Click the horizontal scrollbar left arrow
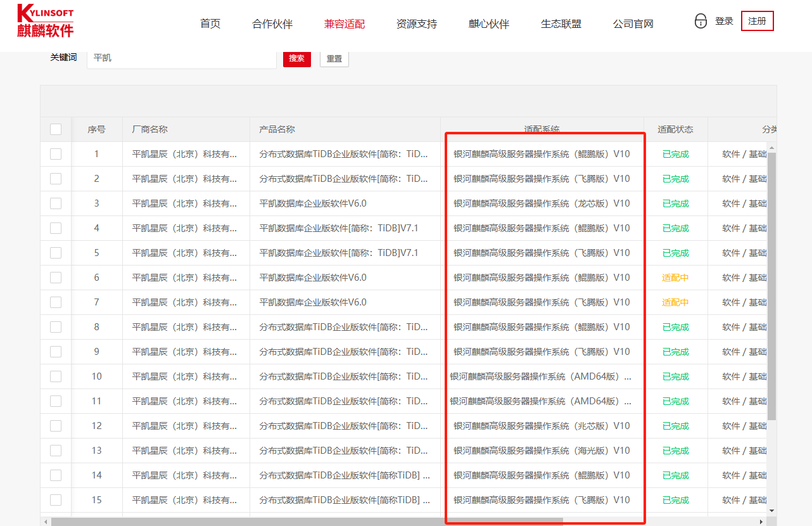Image resolution: width=812 pixels, height=526 pixels. pyautogui.click(x=45, y=522)
